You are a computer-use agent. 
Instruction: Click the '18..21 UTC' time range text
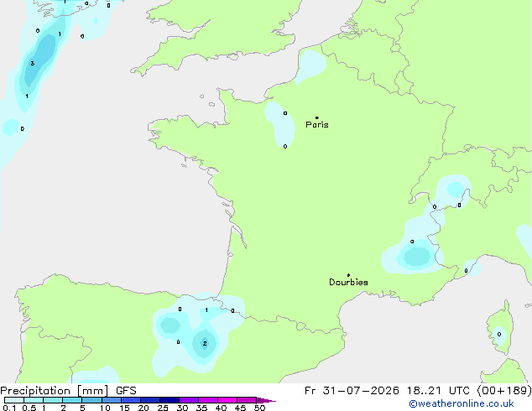click(439, 391)
